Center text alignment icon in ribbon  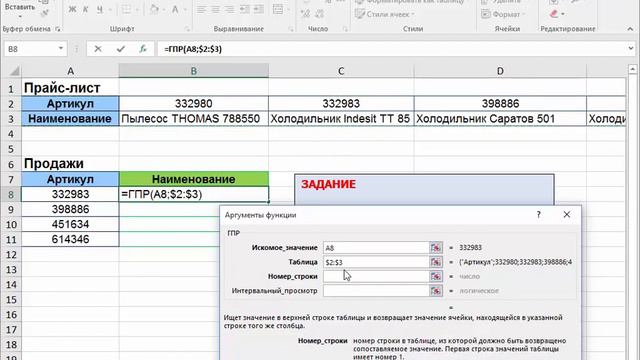(216, 10)
